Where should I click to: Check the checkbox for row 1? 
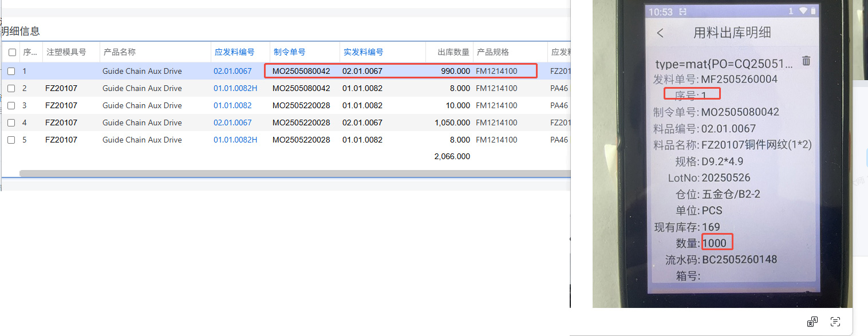coord(11,72)
